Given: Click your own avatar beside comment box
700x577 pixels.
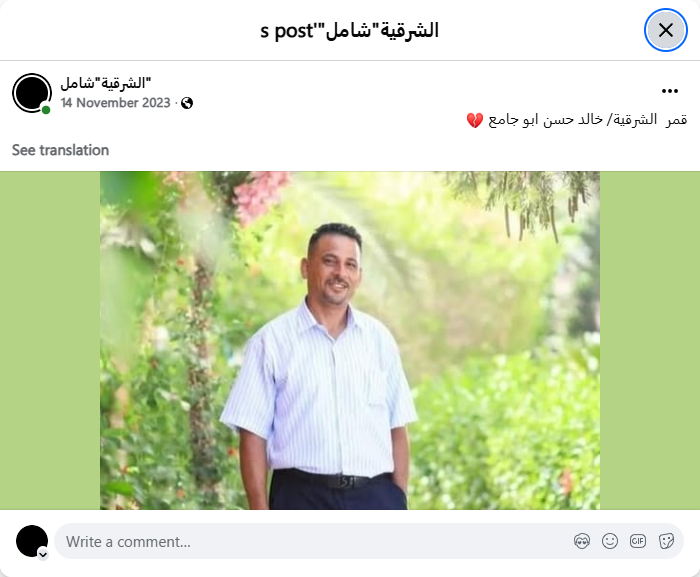Looking at the screenshot, I should (32, 541).
